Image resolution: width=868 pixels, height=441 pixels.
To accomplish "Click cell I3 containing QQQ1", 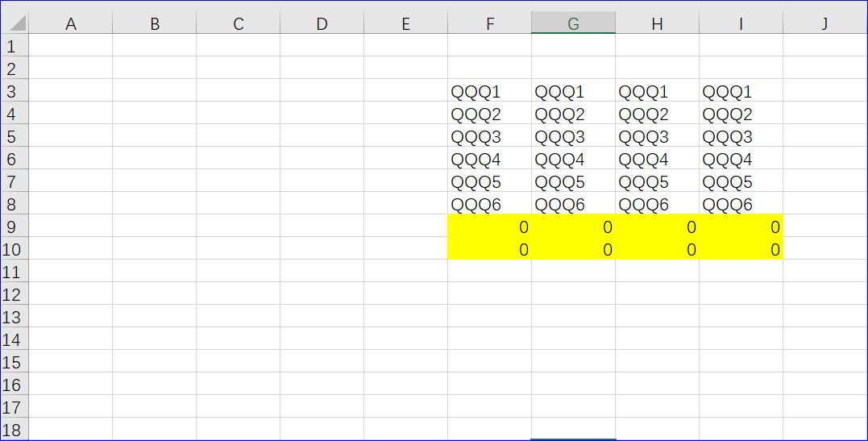I will [741, 90].
